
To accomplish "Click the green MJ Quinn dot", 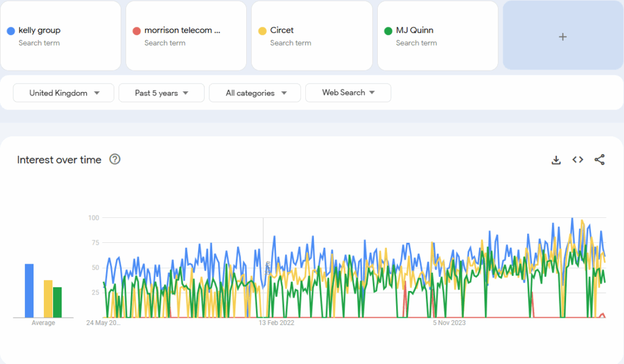I will click(x=388, y=31).
